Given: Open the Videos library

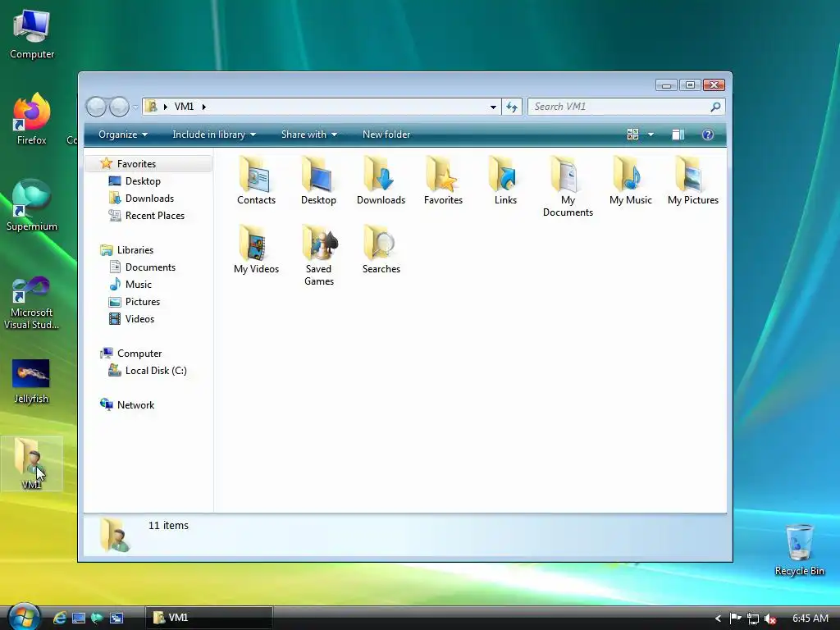Looking at the screenshot, I should (139, 319).
